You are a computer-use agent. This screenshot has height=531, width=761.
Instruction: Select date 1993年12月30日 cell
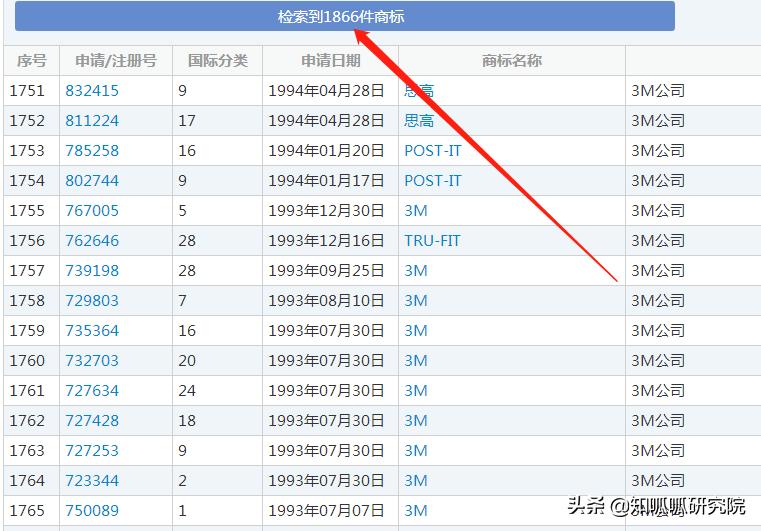(x=331, y=211)
